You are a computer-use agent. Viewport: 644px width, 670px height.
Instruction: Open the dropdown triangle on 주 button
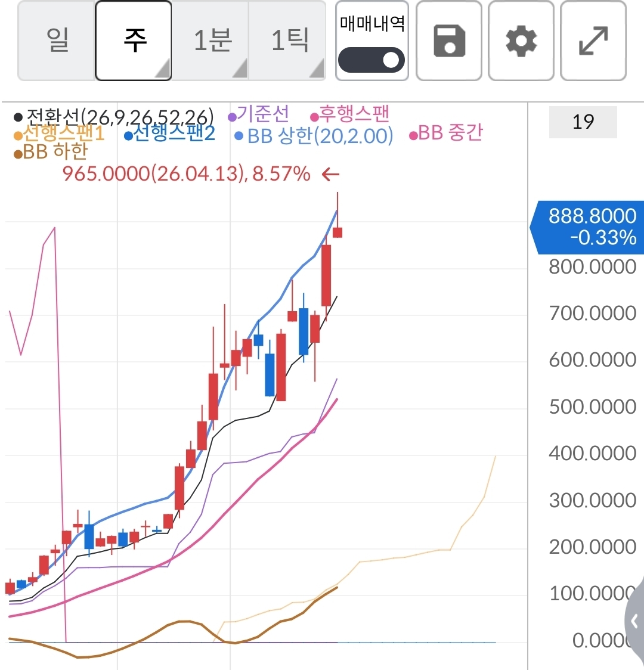162,70
